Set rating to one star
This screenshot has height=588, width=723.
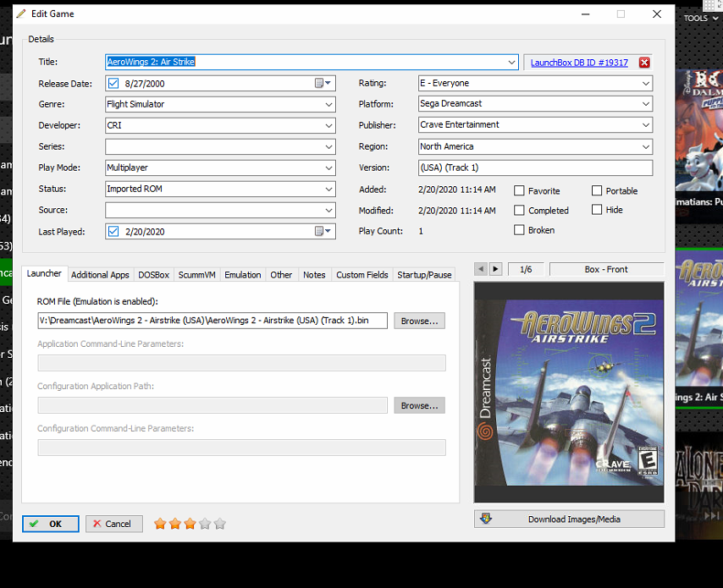[160, 524]
